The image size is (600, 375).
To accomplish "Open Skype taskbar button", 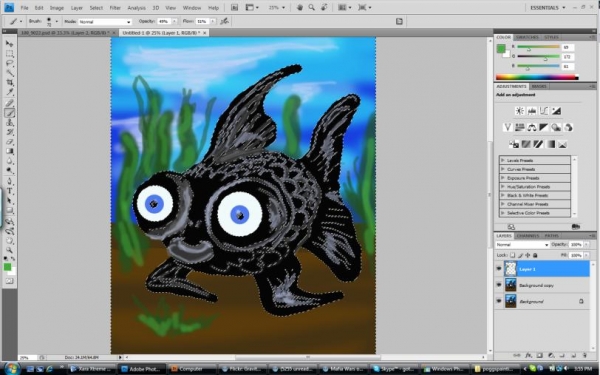I will point(395,369).
